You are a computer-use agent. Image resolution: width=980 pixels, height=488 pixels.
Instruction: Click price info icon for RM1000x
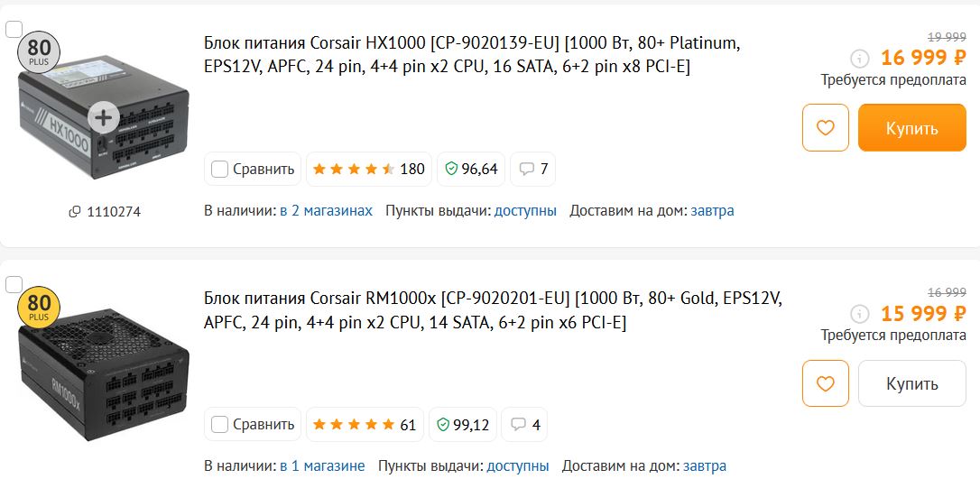[859, 314]
